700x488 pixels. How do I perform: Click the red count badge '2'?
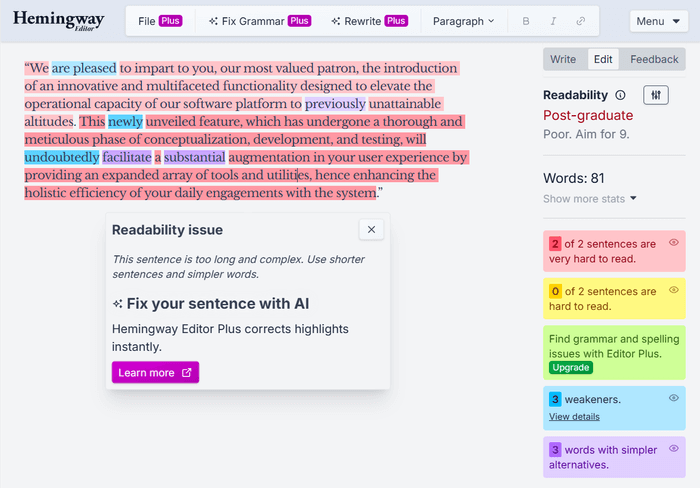(555, 244)
